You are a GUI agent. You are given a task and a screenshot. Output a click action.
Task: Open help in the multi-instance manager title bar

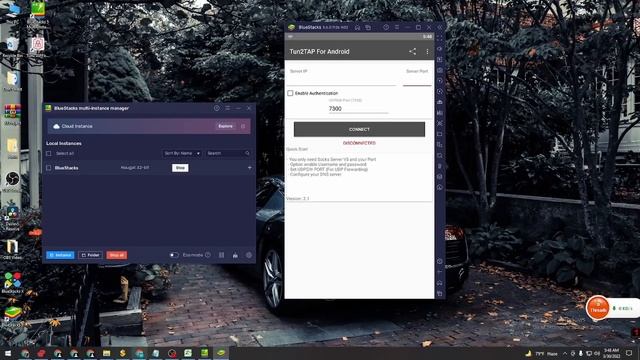[x=217, y=108]
